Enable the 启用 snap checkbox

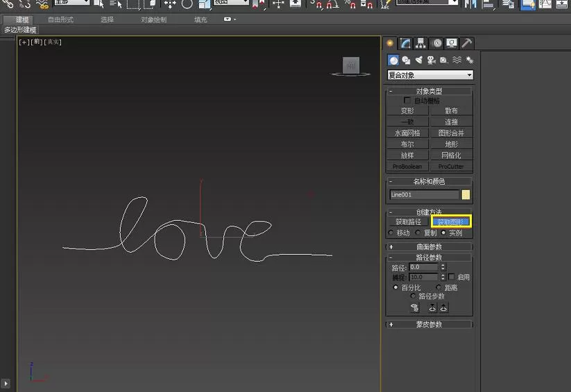452,277
